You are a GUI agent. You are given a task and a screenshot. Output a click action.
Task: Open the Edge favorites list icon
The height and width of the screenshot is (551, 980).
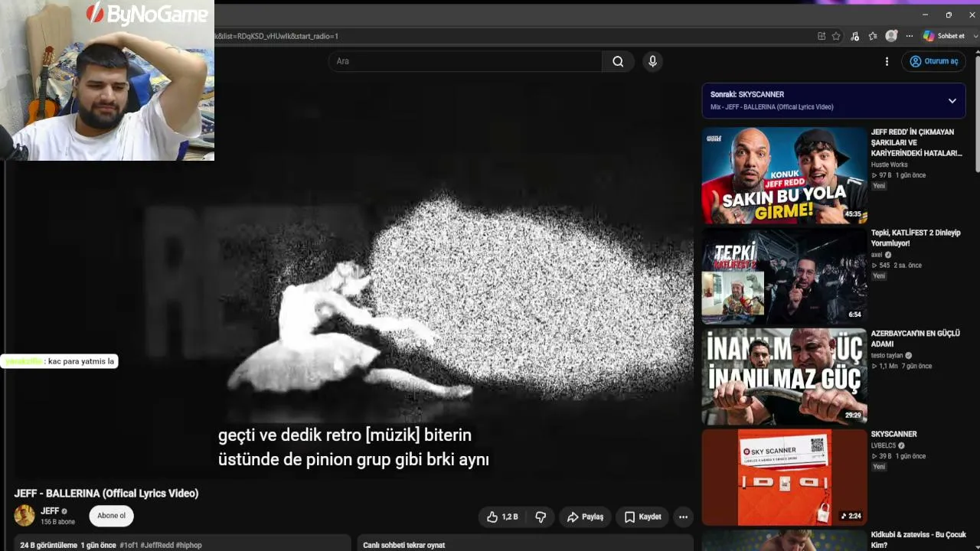873,36
